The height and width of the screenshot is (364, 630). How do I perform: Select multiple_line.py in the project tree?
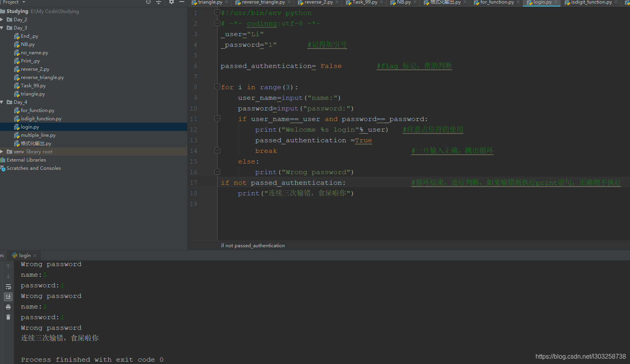(x=38, y=135)
